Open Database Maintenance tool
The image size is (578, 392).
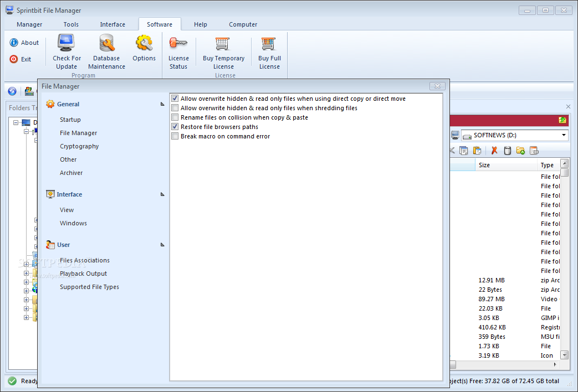click(106, 43)
